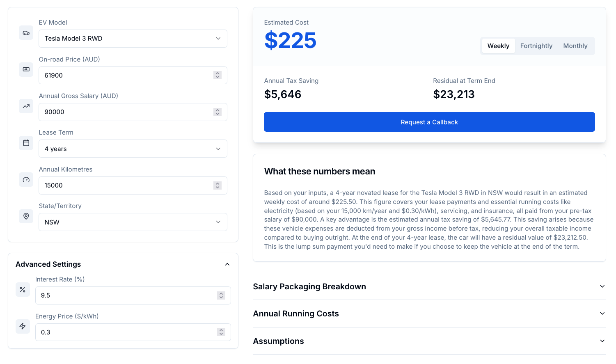Click the location pin icon near State/Territory

(26, 216)
